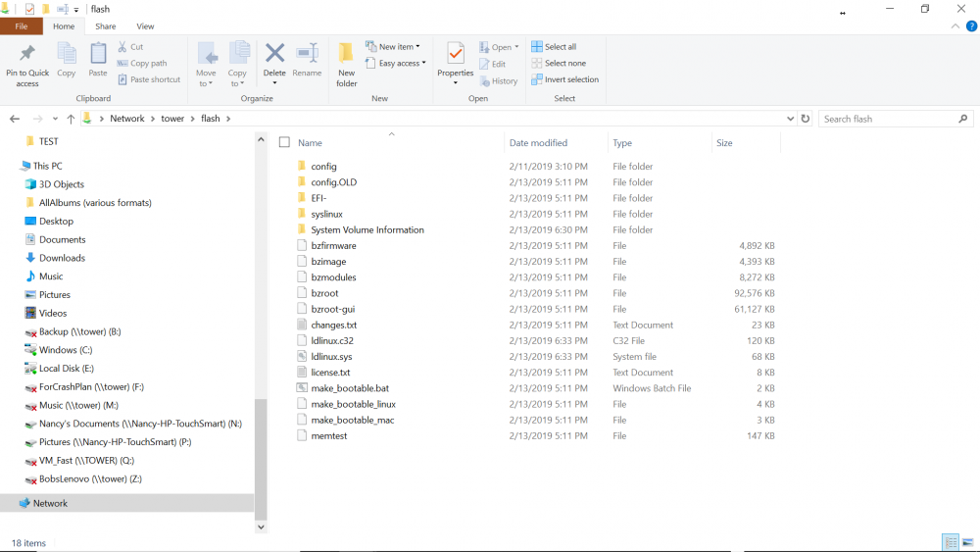Switch to the Home tab

64,26
